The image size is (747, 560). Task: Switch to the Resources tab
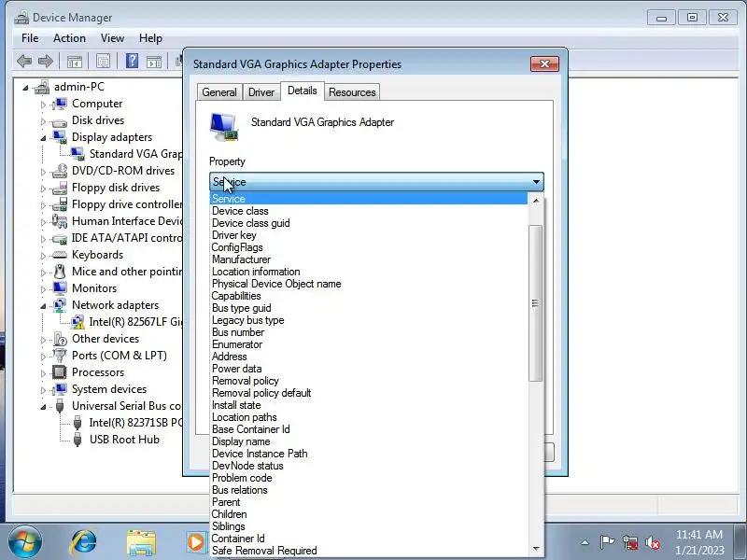pos(352,91)
